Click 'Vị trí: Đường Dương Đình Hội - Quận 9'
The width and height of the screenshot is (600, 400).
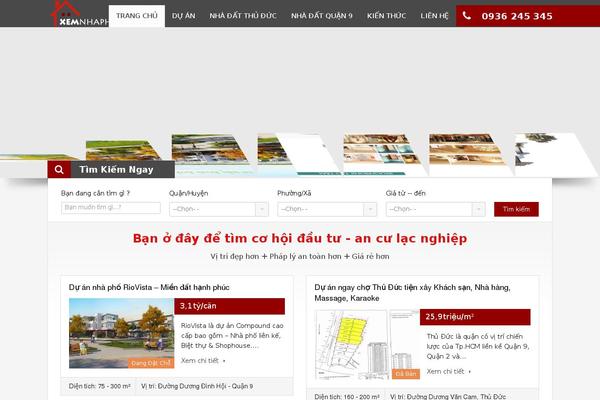pos(197,386)
